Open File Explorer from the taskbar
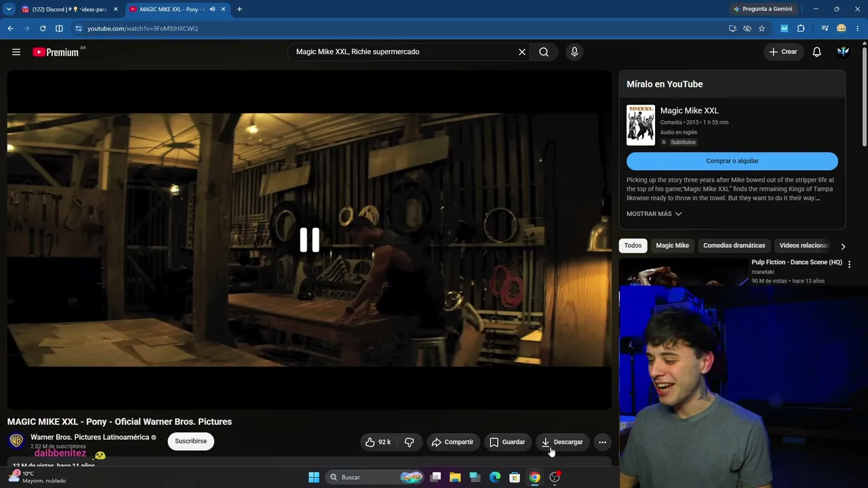868x488 pixels. tap(455, 477)
